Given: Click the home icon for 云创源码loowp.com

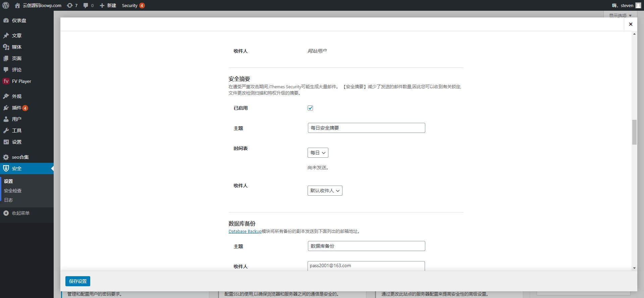Looking at the screenshot, I should coord(17,5).
